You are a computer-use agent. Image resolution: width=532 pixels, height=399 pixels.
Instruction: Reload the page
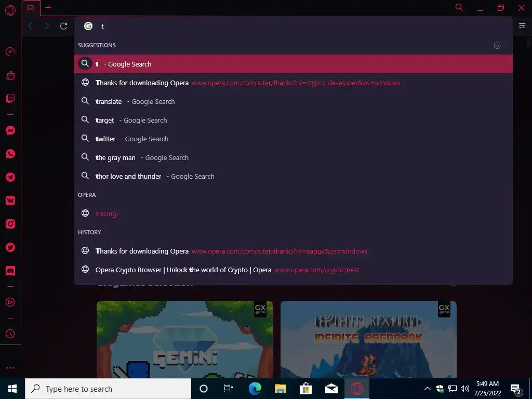tap(63, 26)
